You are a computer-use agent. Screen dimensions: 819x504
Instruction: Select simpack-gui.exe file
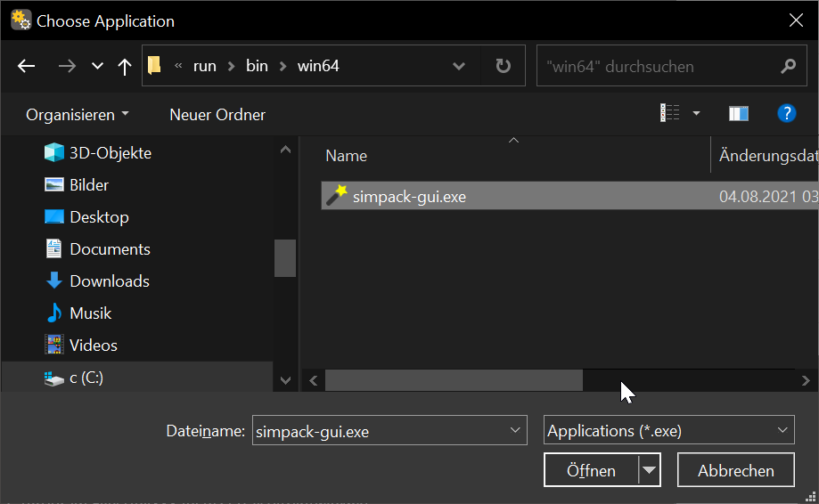click(569, 196)
